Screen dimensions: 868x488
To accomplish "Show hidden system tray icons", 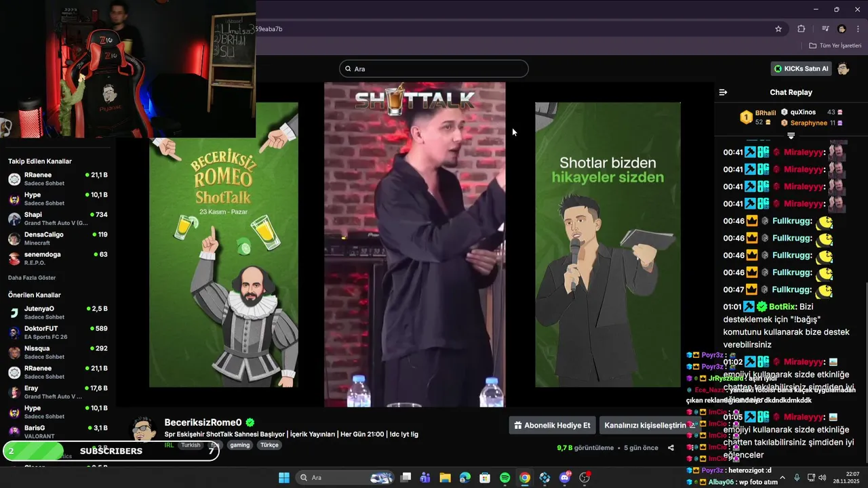I will tap(782, 478).
